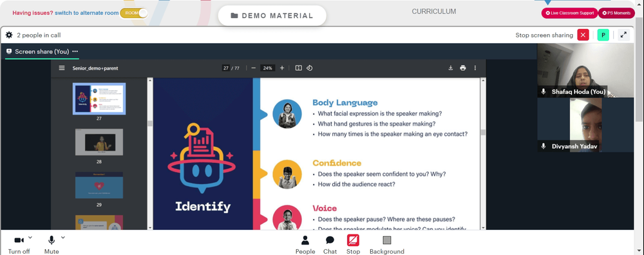Expand call view to fullscreen
This screenshot has width=644, height=255.
point(623,35)
